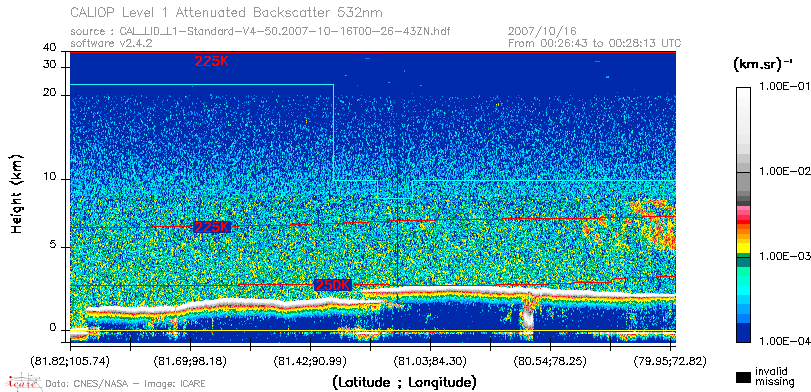Select the 'From 00:26:43 to 00:28:13 UTC' text
811x392 pixels.
[595, 43]
